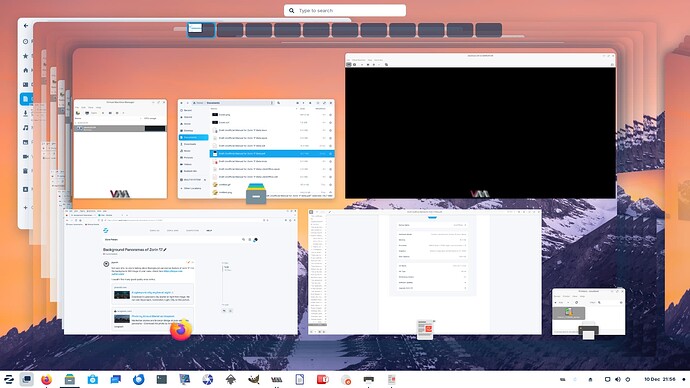Open the Zorin menu button
Screen dimensions: 690x388
[8, 379]
